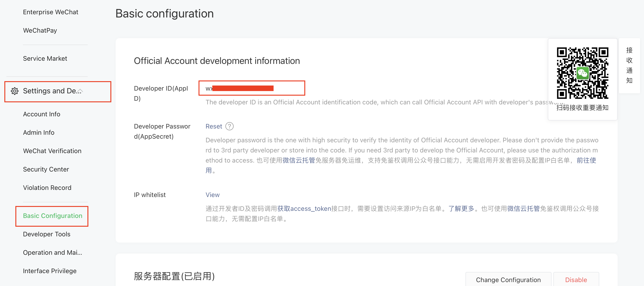Click the QR code for receiving notifications
This screenshot has width=644, height=286.
pyautogui.click(x=582, y=73)
